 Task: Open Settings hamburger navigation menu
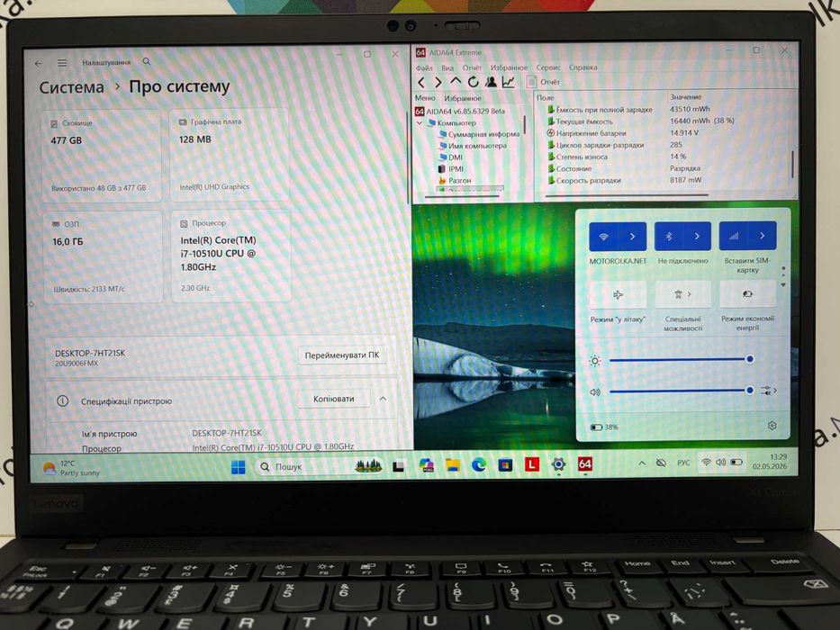(x=62, y=63)
